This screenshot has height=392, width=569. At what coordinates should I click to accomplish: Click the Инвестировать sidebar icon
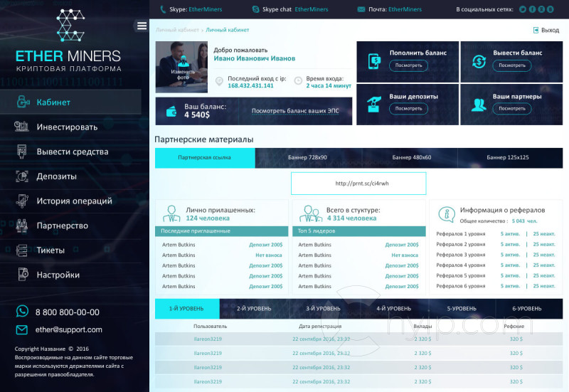tap(21, 127)
